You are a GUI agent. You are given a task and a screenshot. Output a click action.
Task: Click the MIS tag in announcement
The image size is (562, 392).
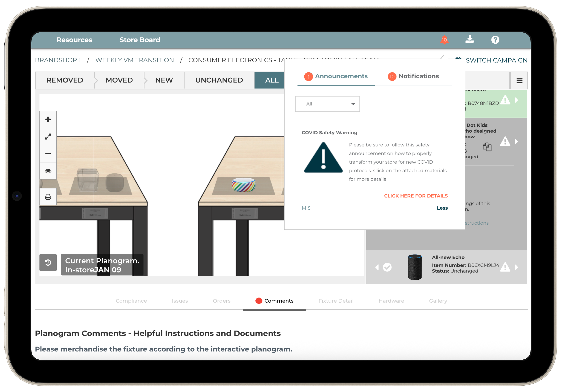[306, 208]
